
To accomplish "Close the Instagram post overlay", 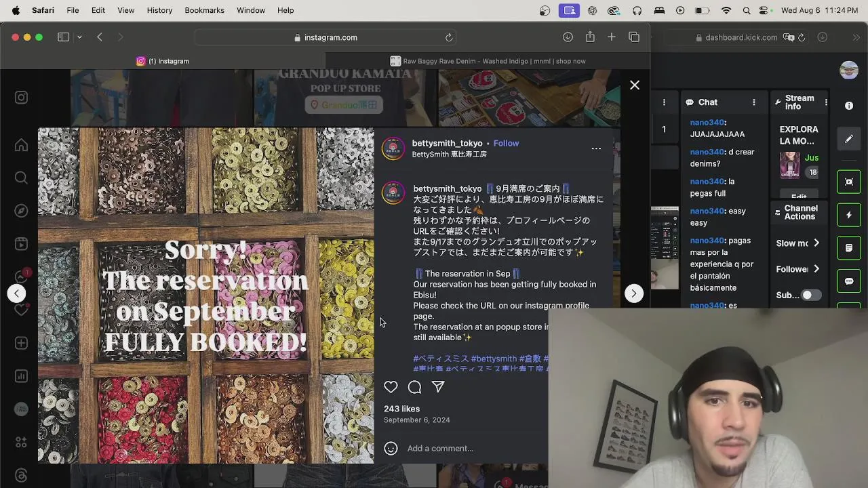I will click(635, 85).
